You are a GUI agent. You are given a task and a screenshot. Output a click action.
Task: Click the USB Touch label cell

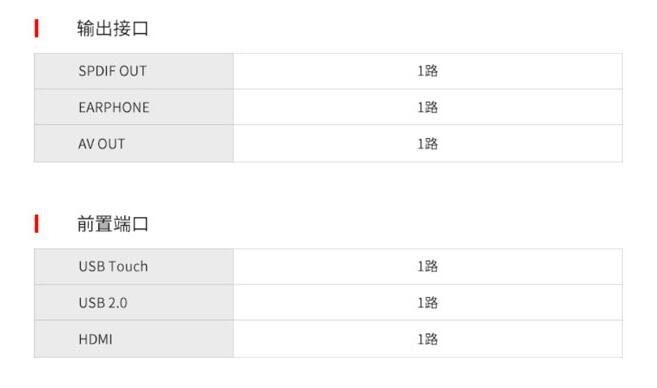[134, 266]
